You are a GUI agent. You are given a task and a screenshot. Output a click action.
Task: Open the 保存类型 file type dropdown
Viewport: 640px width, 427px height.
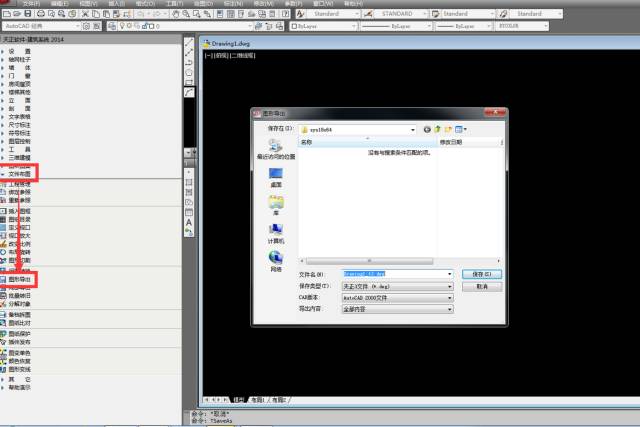point(450,285)
